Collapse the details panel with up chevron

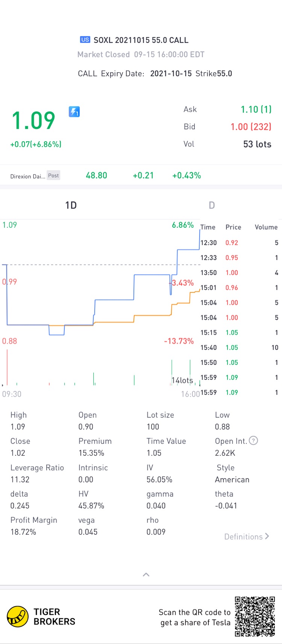[146, 574]
